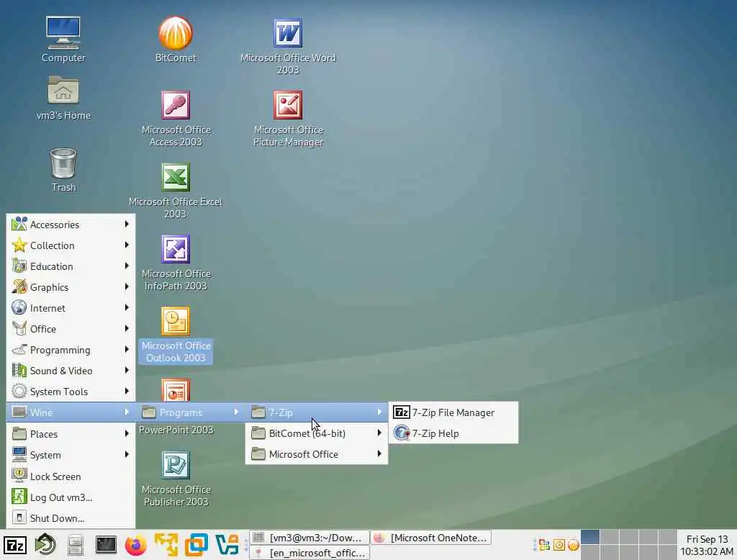
Task: Click the 7-Zip folder icon in Programs
Action: coord(258,412)
